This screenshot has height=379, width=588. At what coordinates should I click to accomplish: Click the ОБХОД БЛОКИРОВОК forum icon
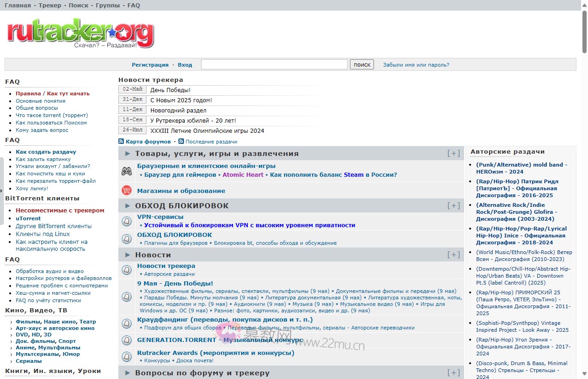pos(126,239)
